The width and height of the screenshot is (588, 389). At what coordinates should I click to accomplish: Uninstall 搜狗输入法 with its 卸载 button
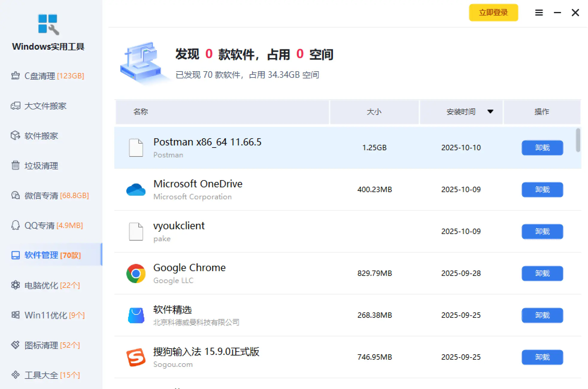(x=542, y=357)
